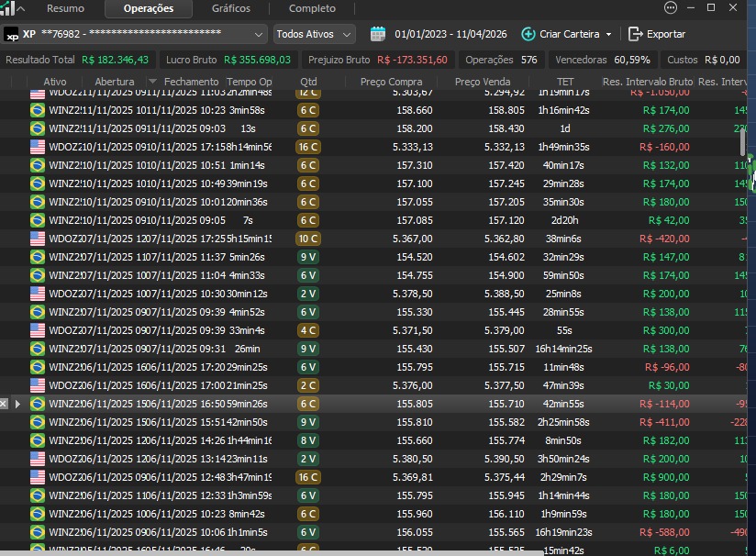This screenshot has height=556, width=756.
Task: Click the vertical scrollbar thumb on the right
Action: point(742,141)
